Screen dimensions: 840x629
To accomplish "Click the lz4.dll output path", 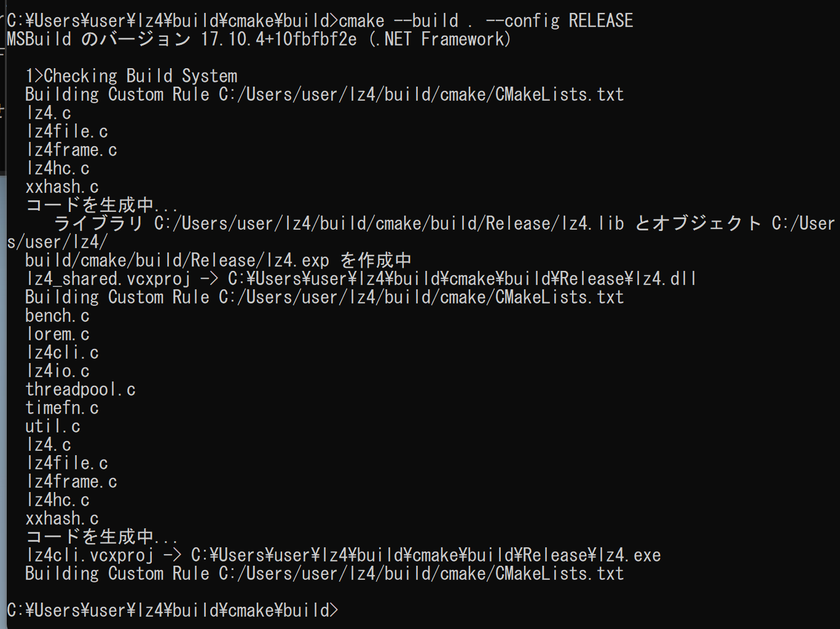I will point(462,278).
